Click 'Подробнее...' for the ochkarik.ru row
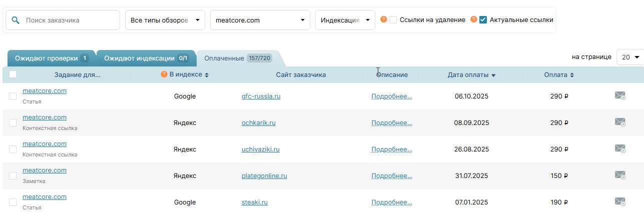The width and height of the screenshot is (644, 215). point(391,122)
